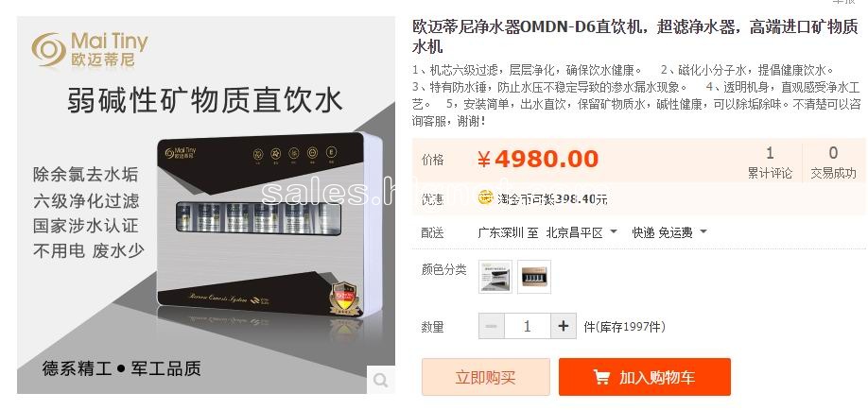Click the 立即购买 buy now button

[x=485, y=377]
